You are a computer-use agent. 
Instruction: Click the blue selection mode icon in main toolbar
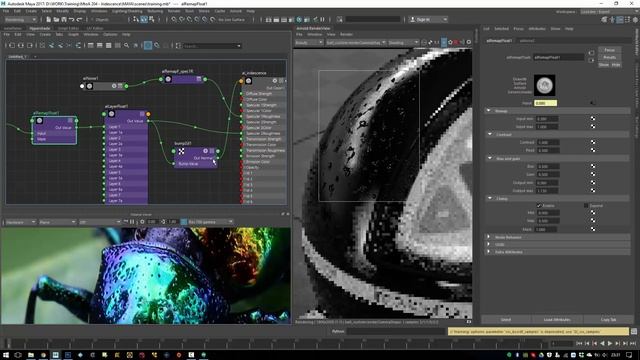tap(144, 20)
